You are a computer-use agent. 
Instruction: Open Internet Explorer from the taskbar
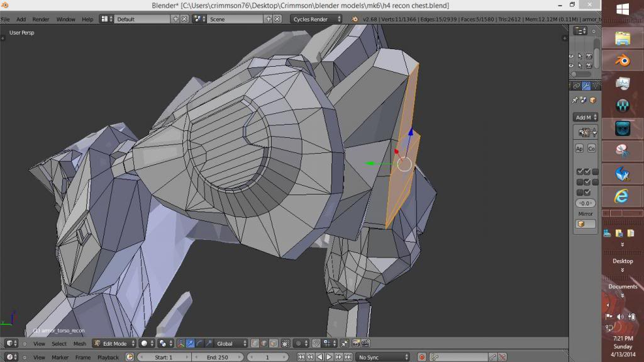click(623, 196)
